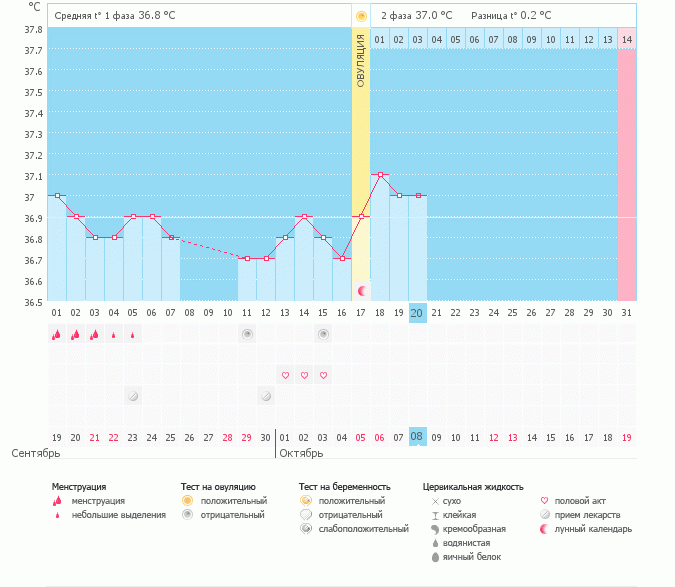The width and height of the screenshot is (675, 587).
Task: Click the light discharge icon on cycle day 05
Action: (132, 335)
